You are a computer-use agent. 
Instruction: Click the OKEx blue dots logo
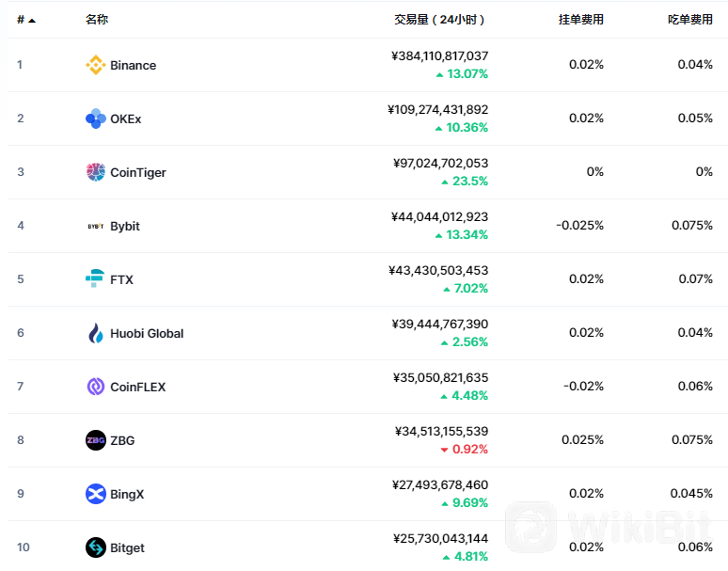click(x=96, y=119)
